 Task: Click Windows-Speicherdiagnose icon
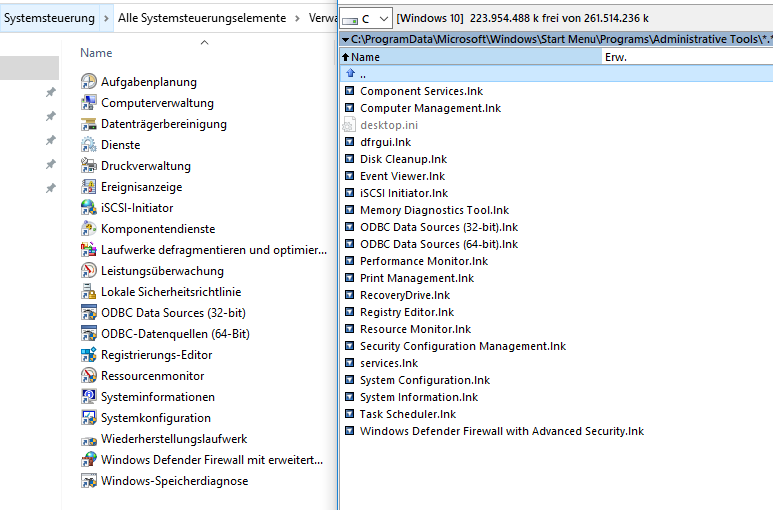pyautogui.click(x=89, y=480)
